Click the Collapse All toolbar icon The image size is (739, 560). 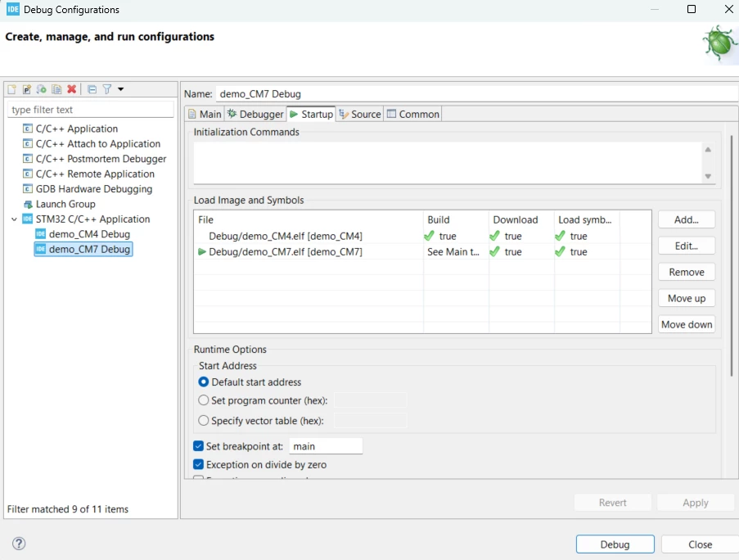92,89
